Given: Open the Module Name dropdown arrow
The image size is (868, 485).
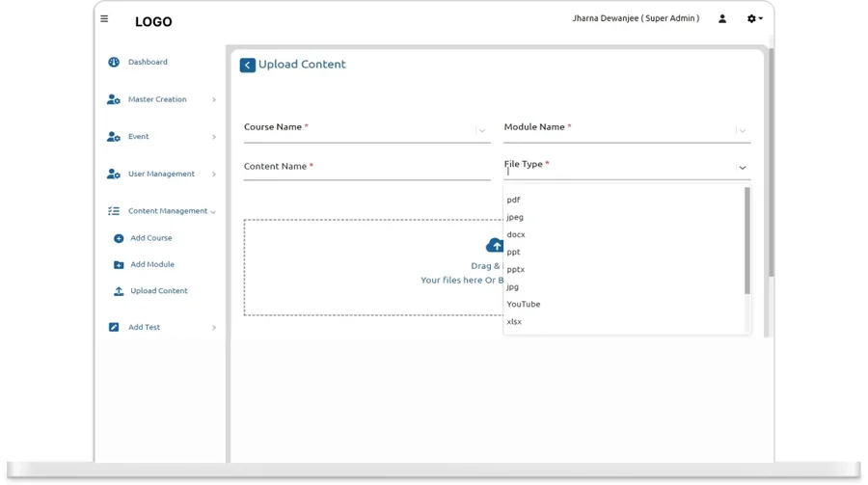Looking at the screenshot, I should [743, 131].
